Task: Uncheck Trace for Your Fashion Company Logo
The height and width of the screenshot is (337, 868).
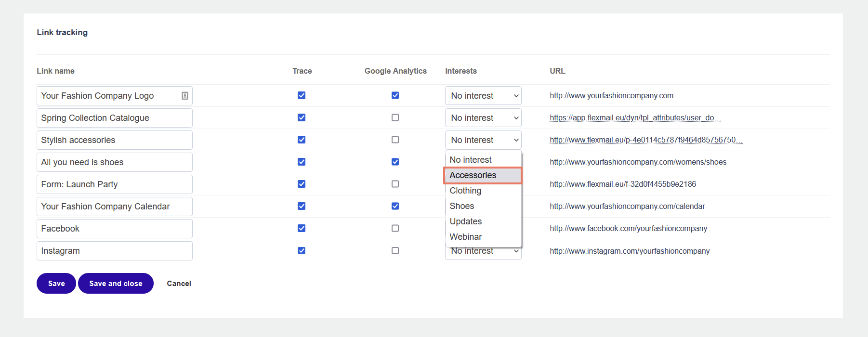Action: [302, 95]
